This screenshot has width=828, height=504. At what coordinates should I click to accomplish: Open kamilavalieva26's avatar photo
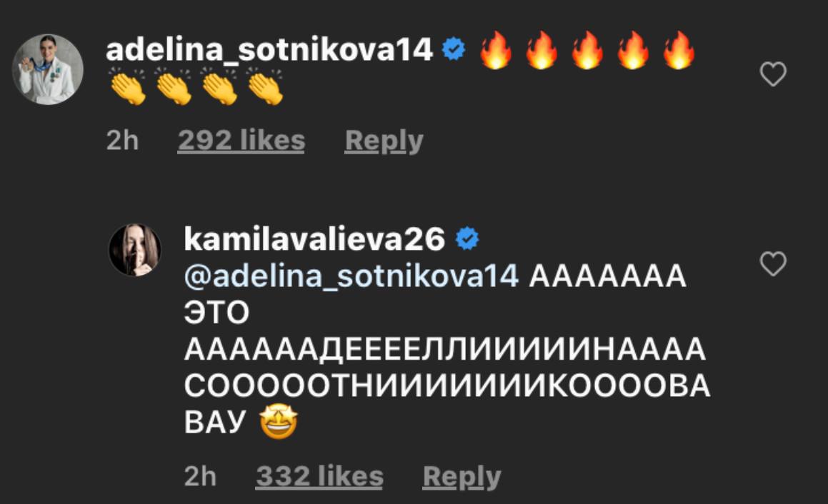pos(134,249)
